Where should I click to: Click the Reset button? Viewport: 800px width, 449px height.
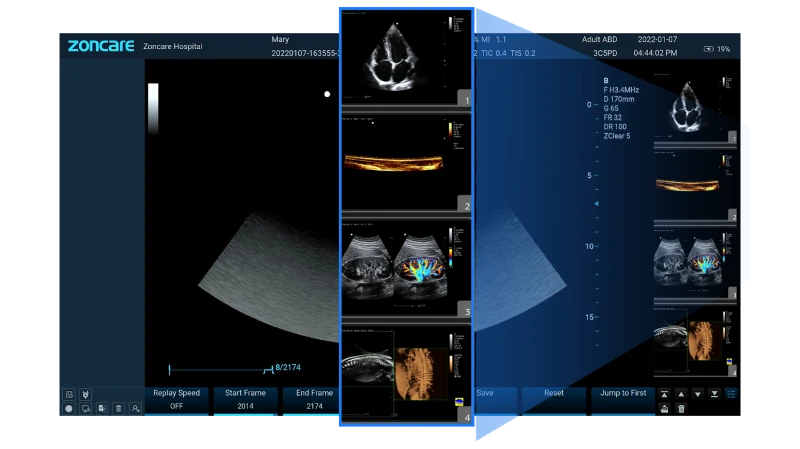[x=554, y=400]
